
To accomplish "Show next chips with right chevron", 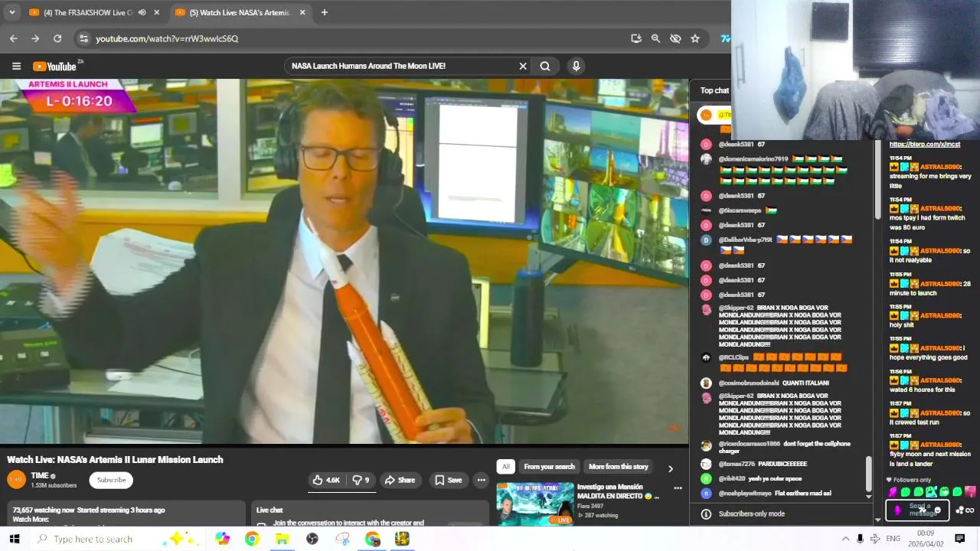I will pos(670,468).
